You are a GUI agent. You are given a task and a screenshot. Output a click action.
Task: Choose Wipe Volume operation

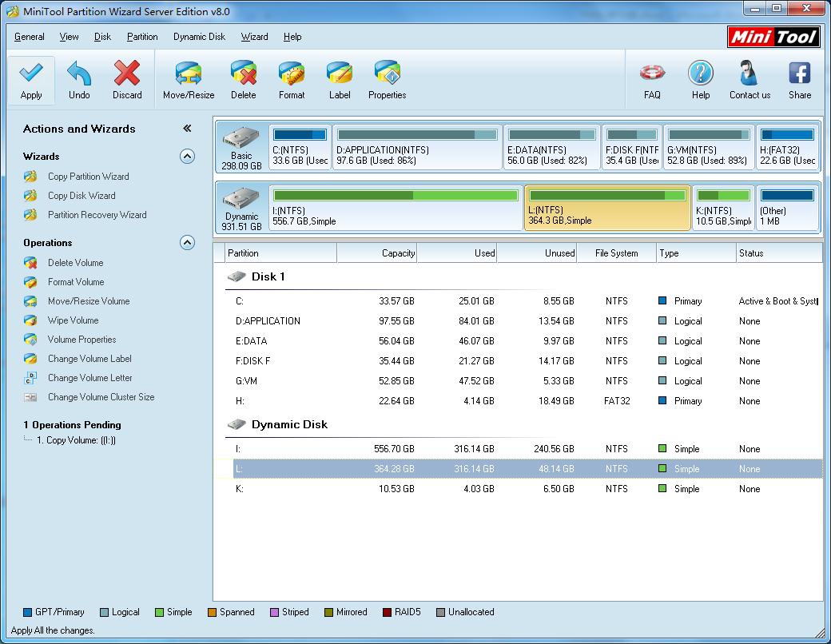click(x=74, y=320)
